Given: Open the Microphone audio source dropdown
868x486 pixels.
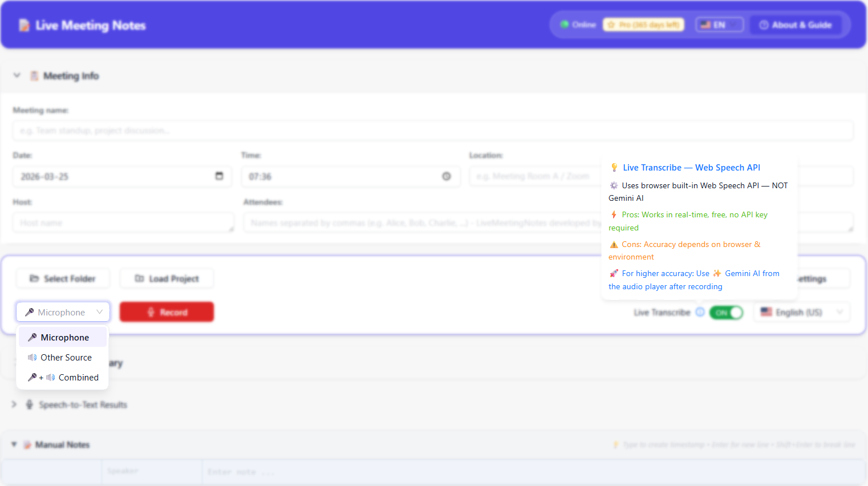Looking at the screenshot, I should pyautogui.click(x=63, y=312).
